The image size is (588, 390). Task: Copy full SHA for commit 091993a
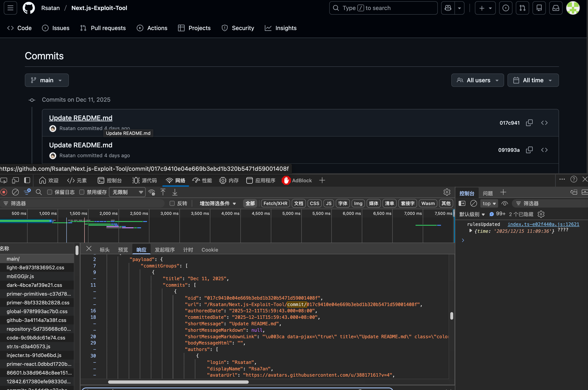(529, 150)
